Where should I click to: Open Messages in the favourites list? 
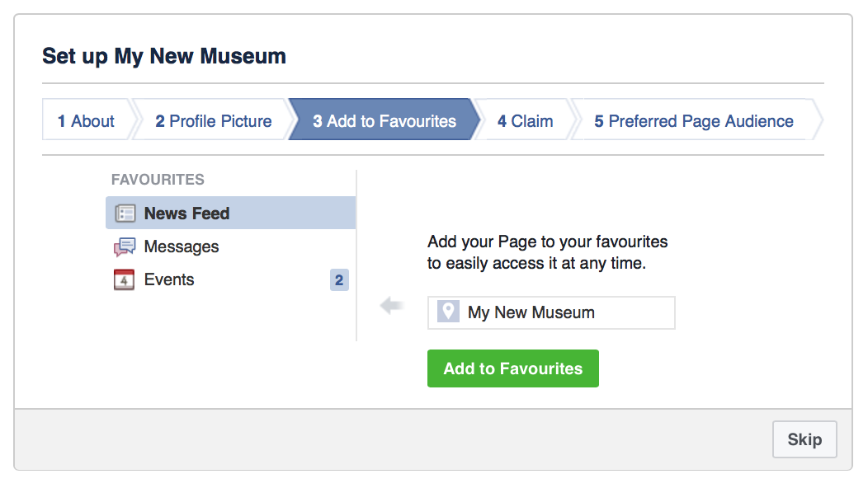(x=231, y=246)
